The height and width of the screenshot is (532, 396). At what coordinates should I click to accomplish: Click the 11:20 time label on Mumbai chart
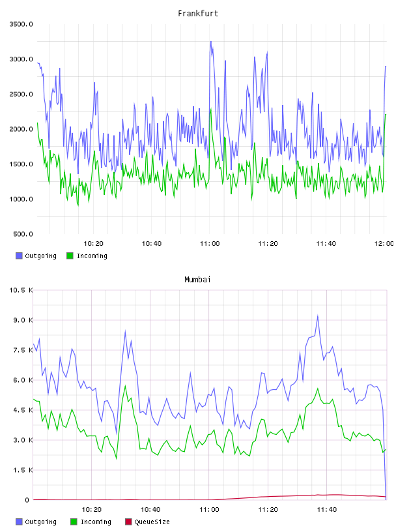pos(268,509)
